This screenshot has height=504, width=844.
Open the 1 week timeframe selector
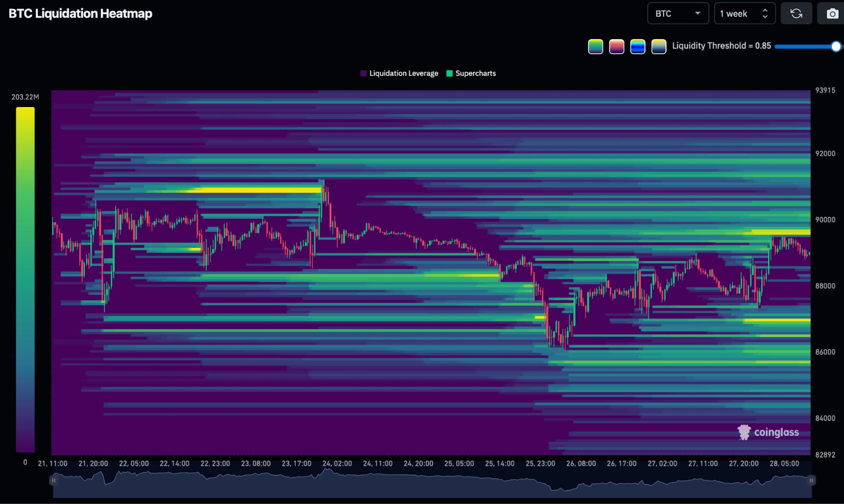click(744, 14)
